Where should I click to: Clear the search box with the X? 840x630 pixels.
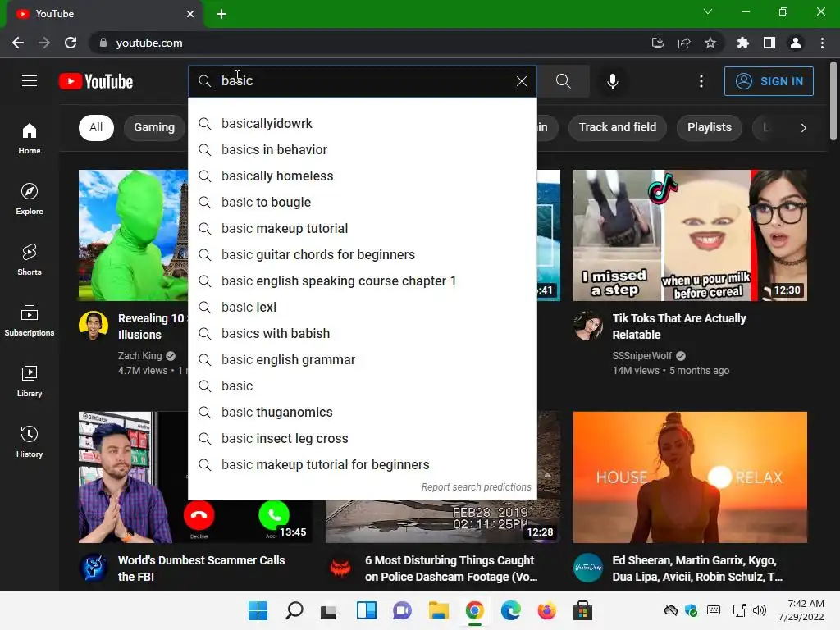(x=521, y=81)
